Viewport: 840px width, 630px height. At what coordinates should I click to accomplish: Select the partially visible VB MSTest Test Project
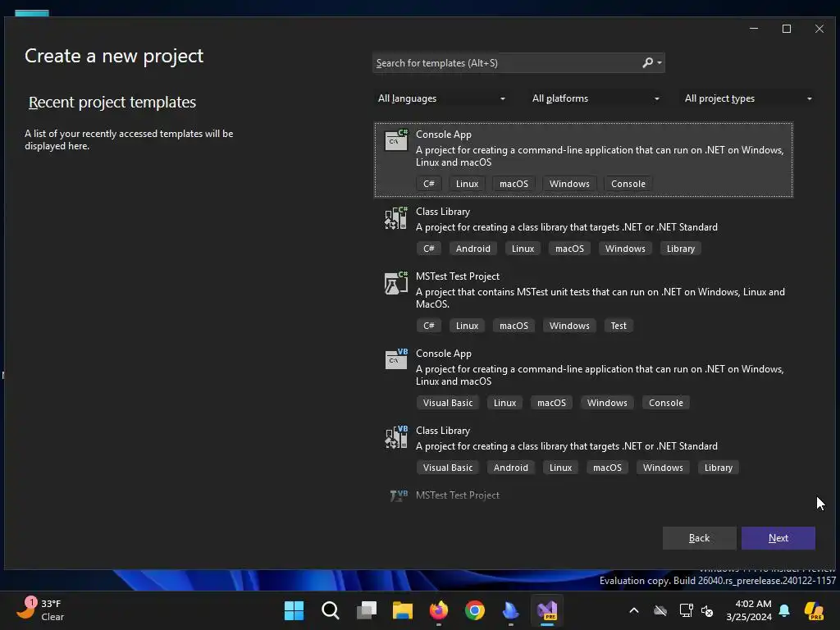pos(458,495)
